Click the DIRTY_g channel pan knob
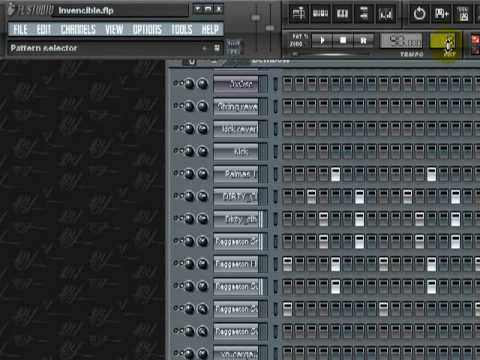Screen dimensions: 480x360 [x=189, y=197]
